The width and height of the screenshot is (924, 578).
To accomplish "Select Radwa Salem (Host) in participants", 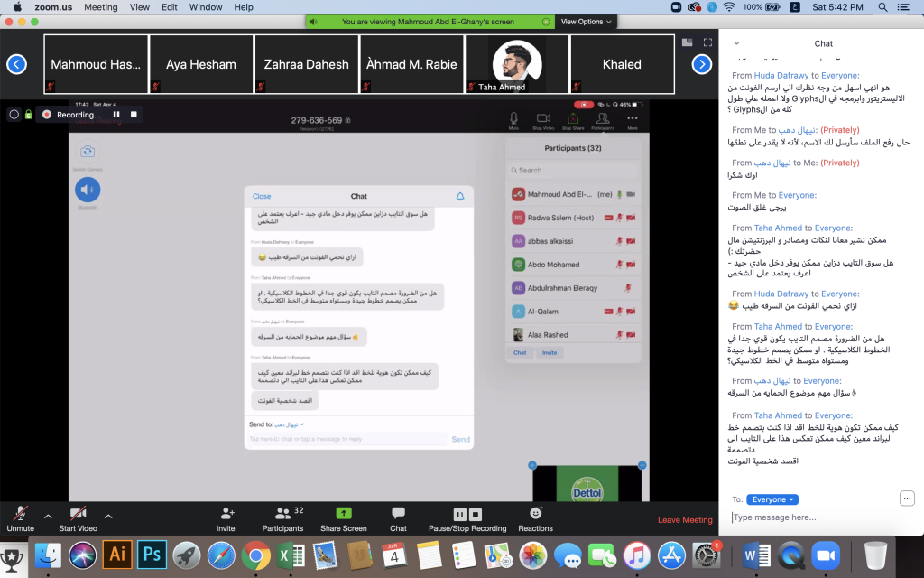I will tap(573, 218).
